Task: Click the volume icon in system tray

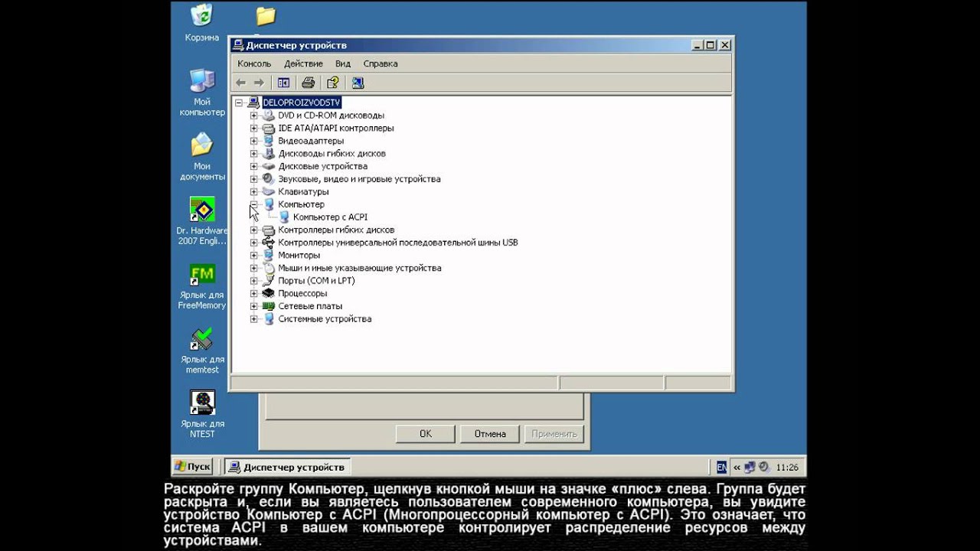Action: tap(763, 467)
